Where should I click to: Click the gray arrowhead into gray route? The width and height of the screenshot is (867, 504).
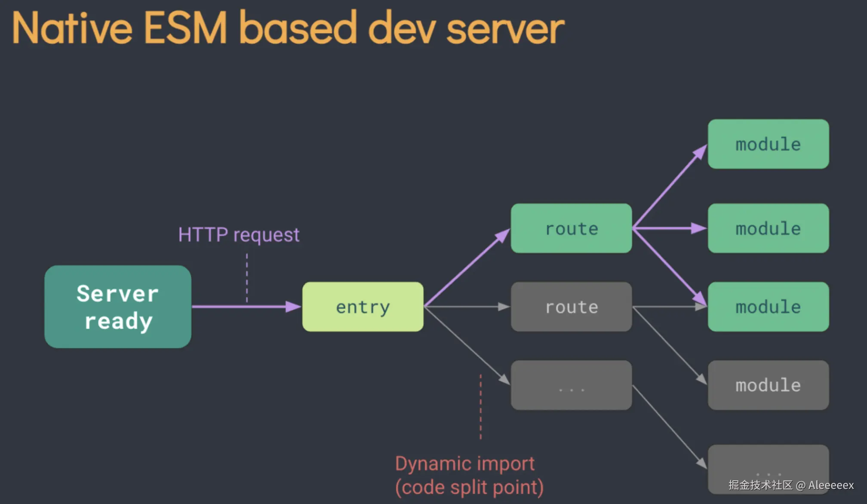click(503, 307)
